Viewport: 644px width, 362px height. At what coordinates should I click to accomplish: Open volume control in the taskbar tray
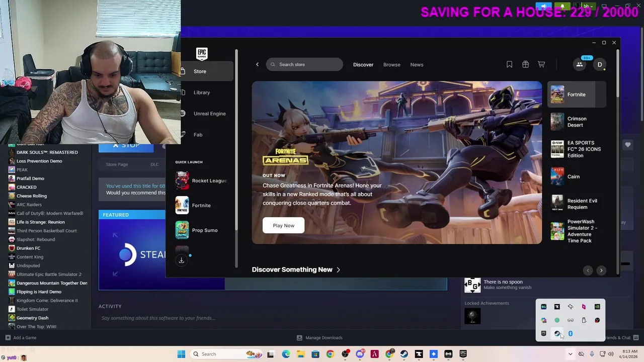(x=611, y=354)
